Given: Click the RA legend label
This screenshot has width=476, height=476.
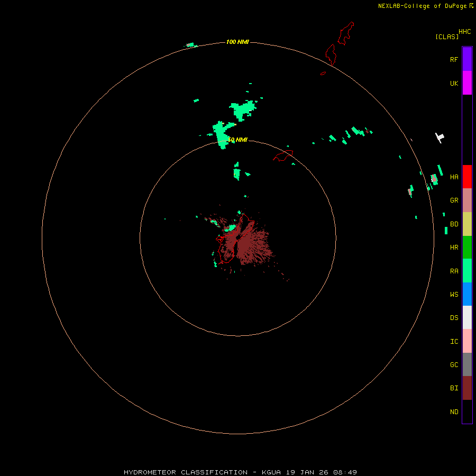Looking at the screenshot, I should tap(454, 271).
